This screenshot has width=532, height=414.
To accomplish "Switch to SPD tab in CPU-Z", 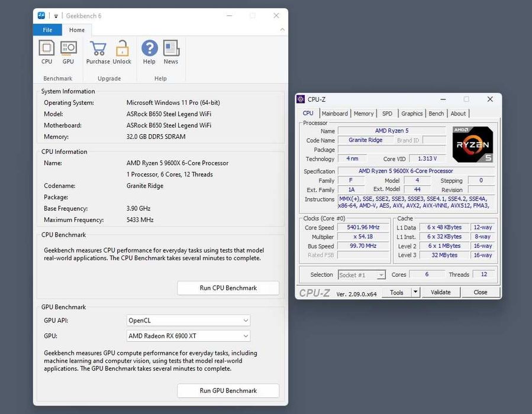I will click(387, 114).
